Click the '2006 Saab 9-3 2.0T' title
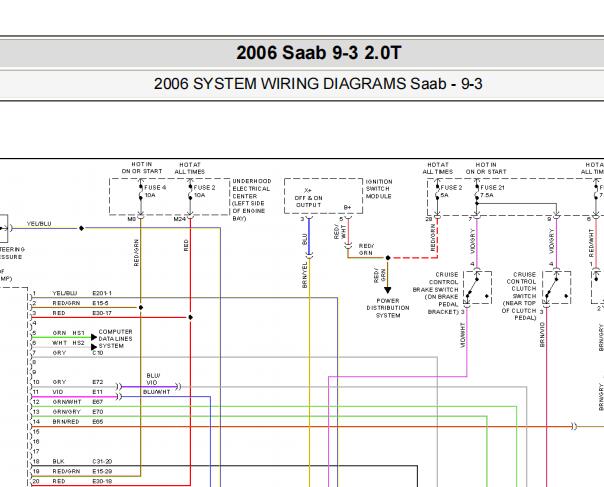Image resolution: width=604 pixels, height=487 pixels. pos(319,53)
